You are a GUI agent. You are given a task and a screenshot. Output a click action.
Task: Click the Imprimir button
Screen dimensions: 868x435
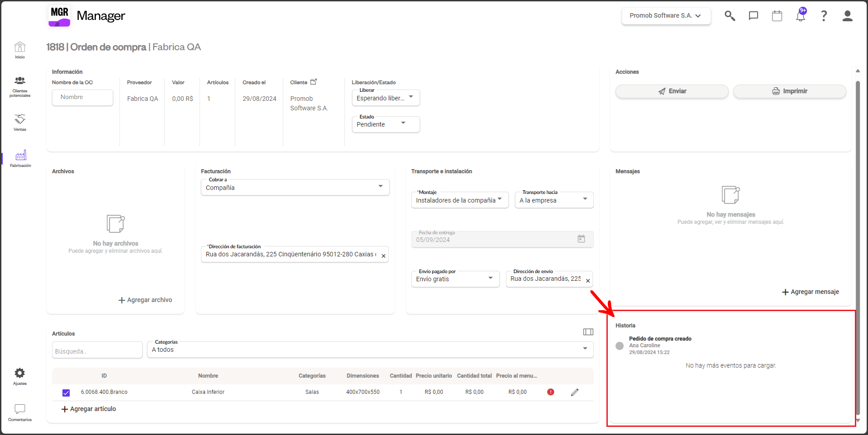point(790,91)
